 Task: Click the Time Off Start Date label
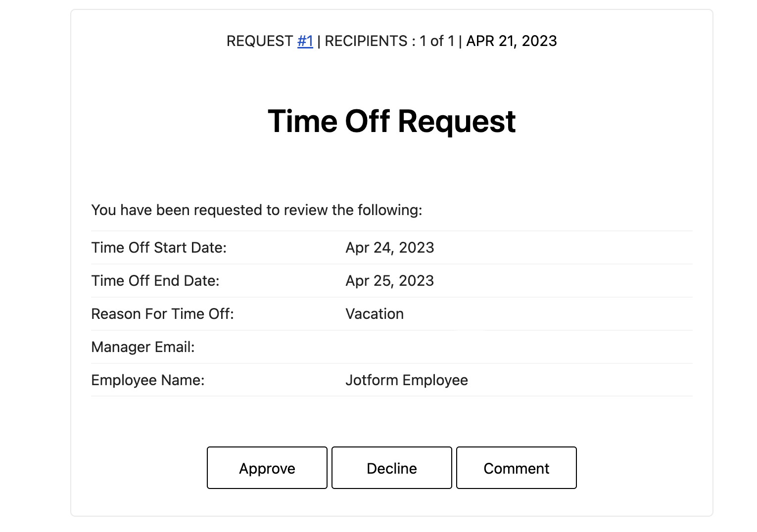[159, 248]
